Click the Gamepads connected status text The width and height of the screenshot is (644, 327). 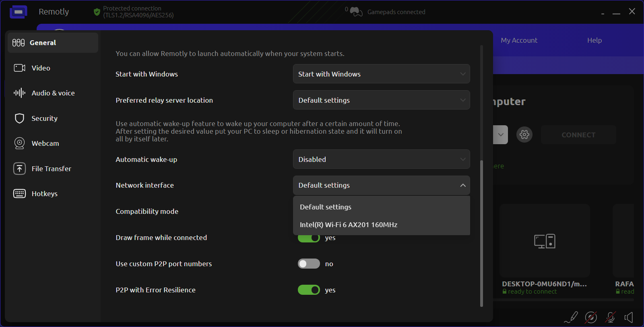(x=396, y=12)
